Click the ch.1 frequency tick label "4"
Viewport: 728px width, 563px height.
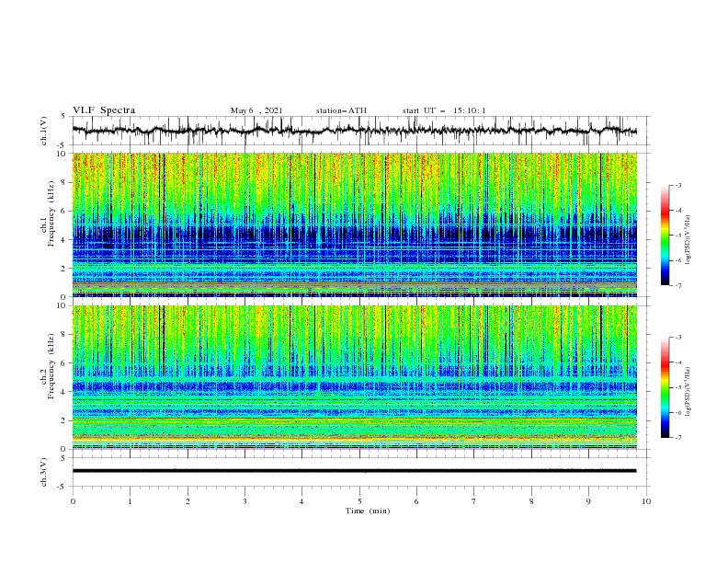click(x=63, y=240)
